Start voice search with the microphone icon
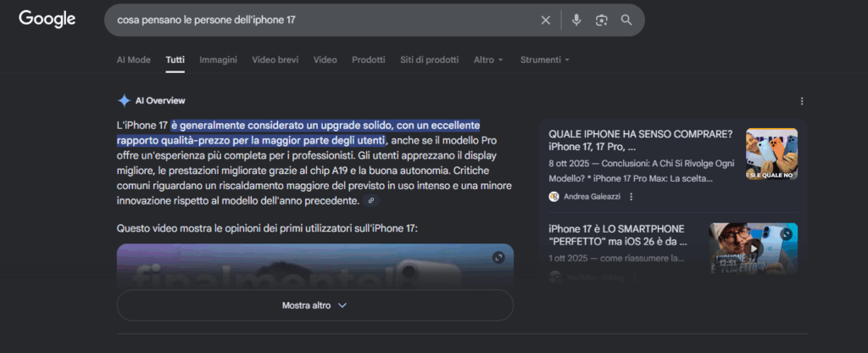 tap(576, 20)
